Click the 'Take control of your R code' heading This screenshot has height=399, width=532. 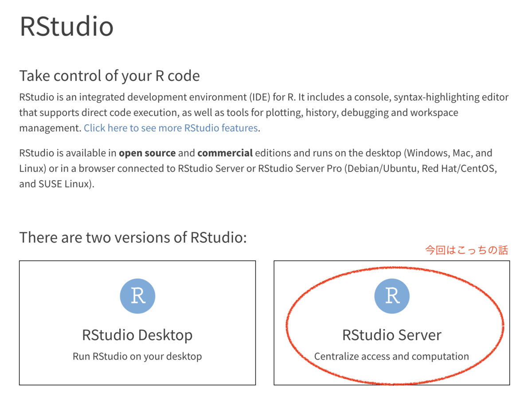click(110, 76)
